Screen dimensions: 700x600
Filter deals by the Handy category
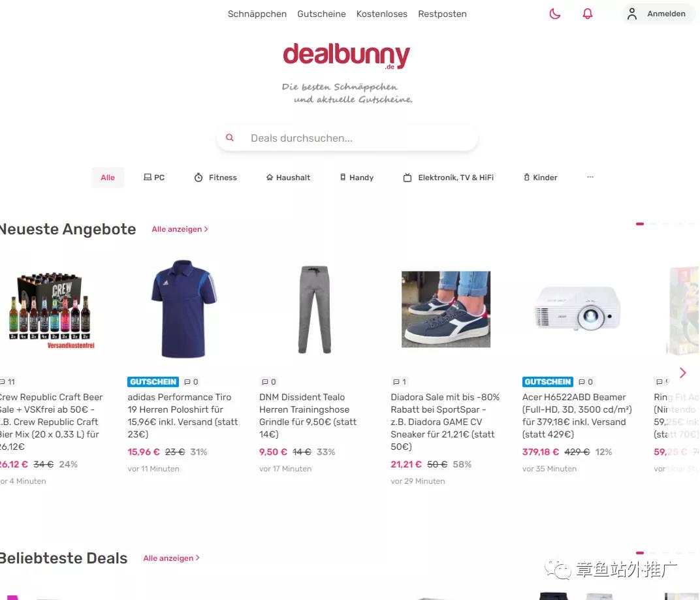point(357,177)
